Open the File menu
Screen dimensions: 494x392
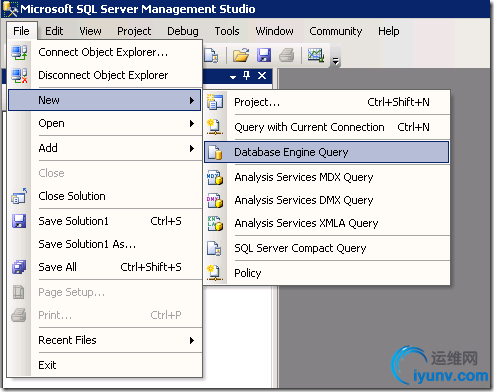(x=21, y=31)
